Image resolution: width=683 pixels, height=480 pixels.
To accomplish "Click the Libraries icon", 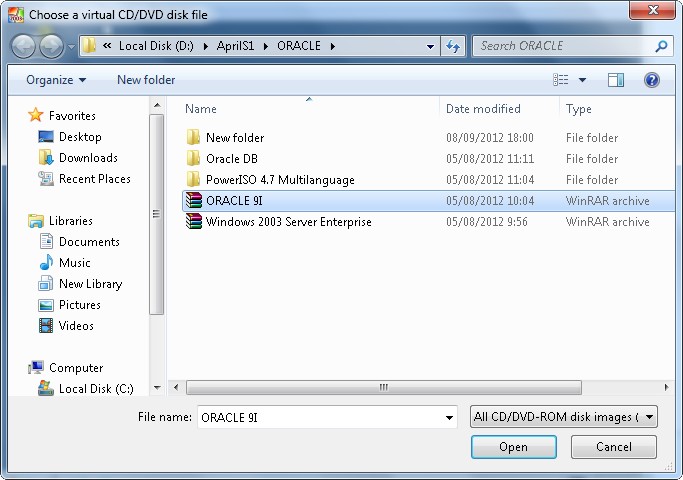I will click(36, 221).
